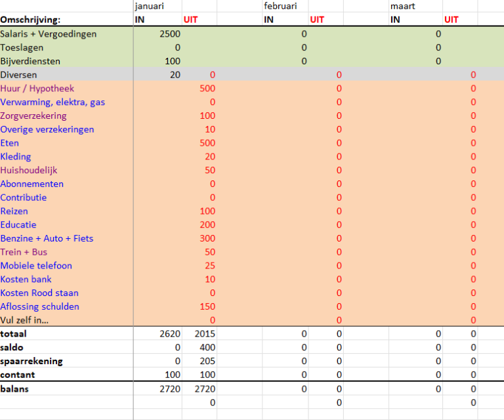Open the Benzine + Auto + Fiets link
This screenshot has height=420, width=504.
(x=47, y=238)
